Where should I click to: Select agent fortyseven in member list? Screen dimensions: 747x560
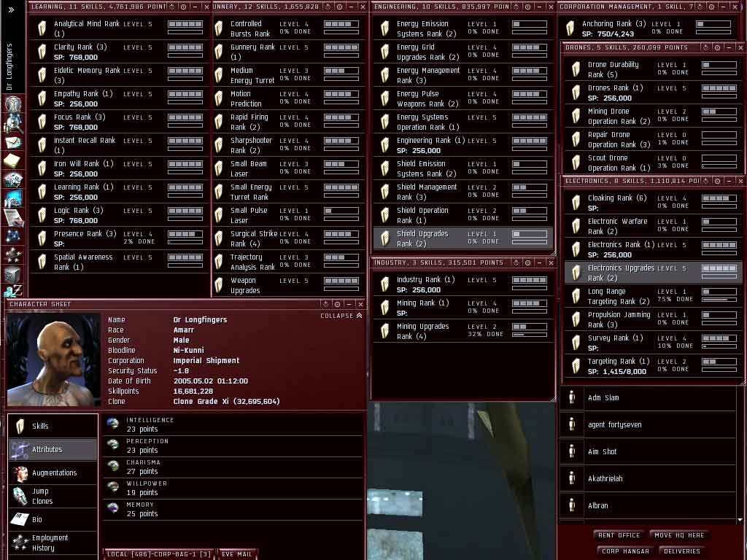click(x=648, y=424)
